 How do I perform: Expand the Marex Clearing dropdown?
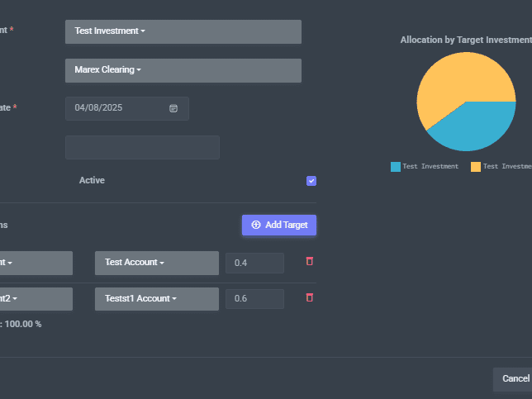183,70
